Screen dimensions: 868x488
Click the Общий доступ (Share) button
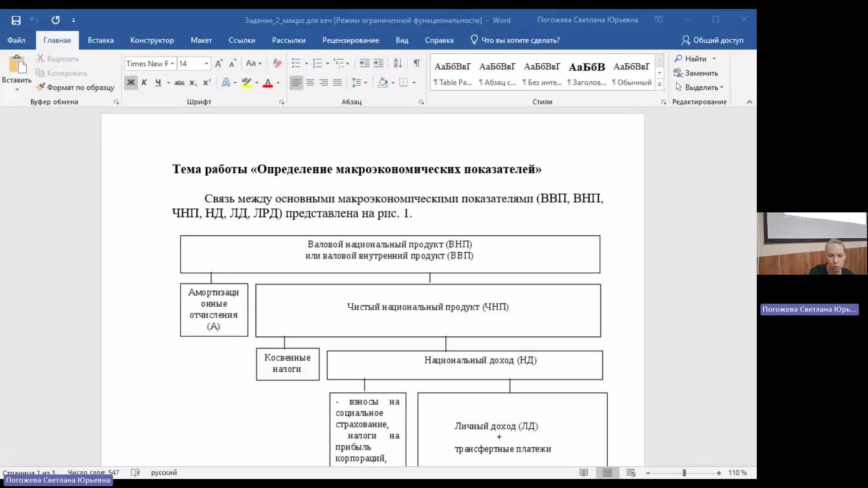click(x=712, y=40)
